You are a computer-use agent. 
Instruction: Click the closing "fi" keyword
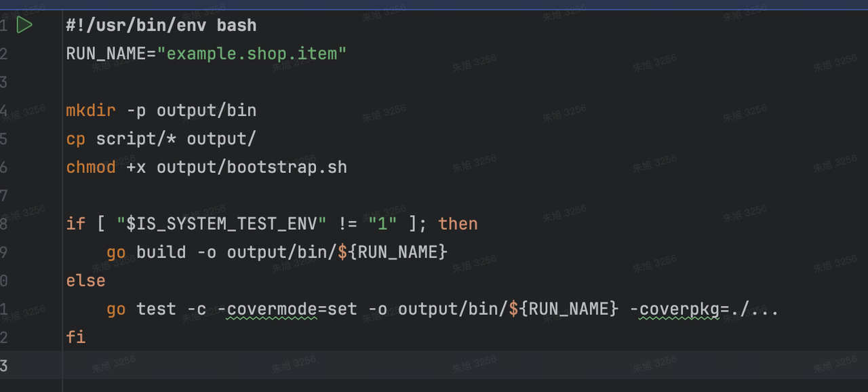coord(76,337)
